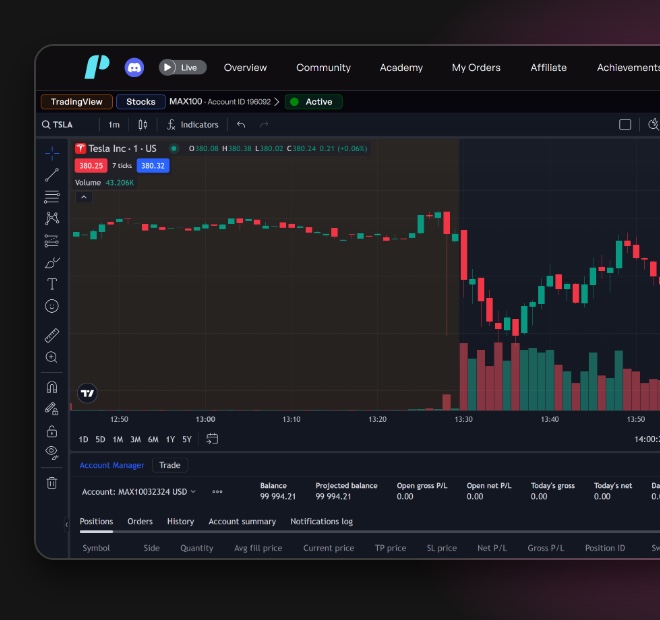This screenshot has width=660, height=620.
Task: Activate the zoom in tool
Action: pyautogui.click(x=52, y=357)
